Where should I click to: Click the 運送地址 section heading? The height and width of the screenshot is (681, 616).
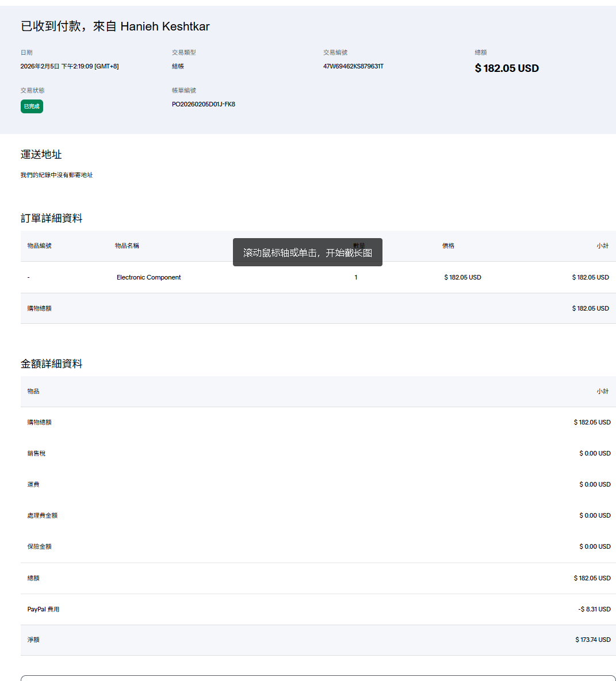(41, 154)
